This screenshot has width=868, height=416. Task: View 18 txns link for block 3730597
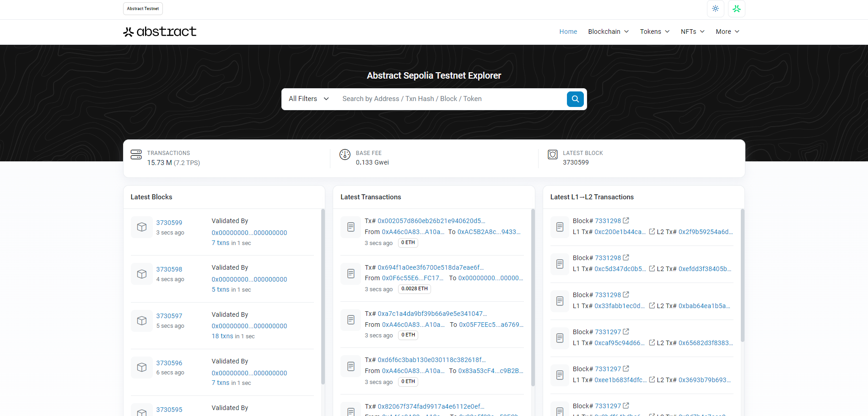click(222, 336)
